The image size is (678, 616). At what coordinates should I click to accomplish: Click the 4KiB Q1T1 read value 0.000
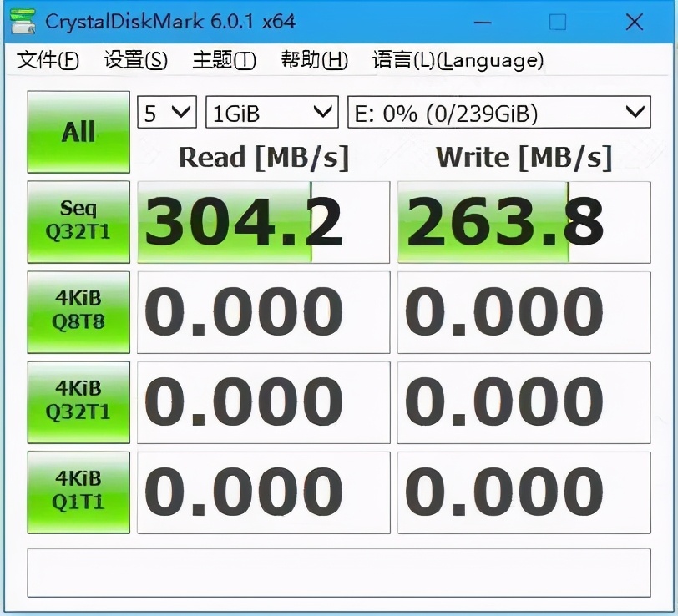(263, 492)
